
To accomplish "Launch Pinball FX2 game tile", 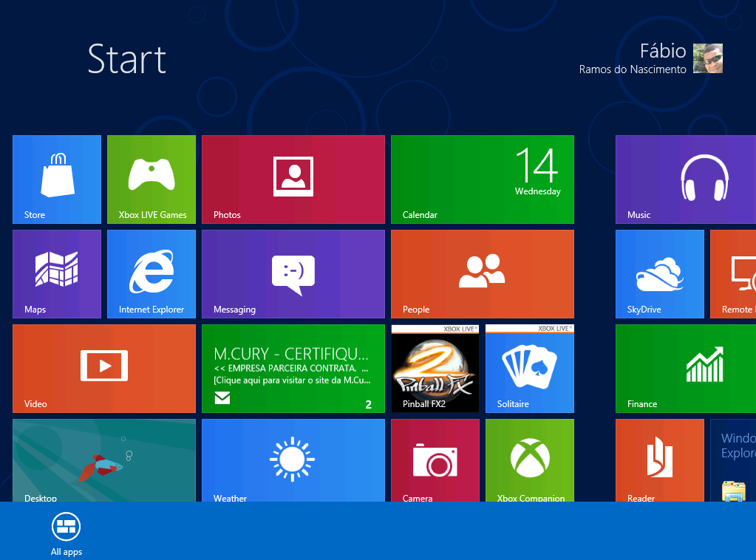I will pos(435,368).
